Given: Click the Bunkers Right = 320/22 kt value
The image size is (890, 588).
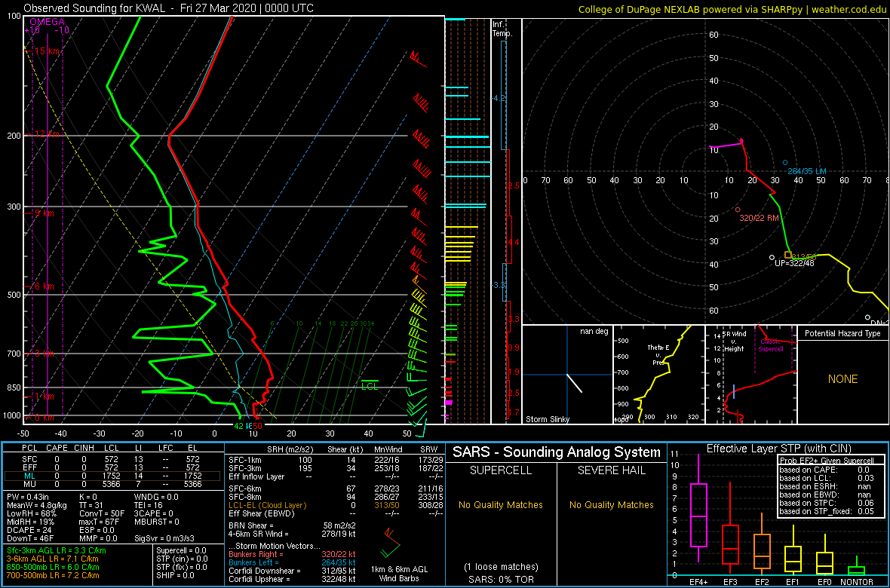Looking at the screenshot, I should (292, 554).
